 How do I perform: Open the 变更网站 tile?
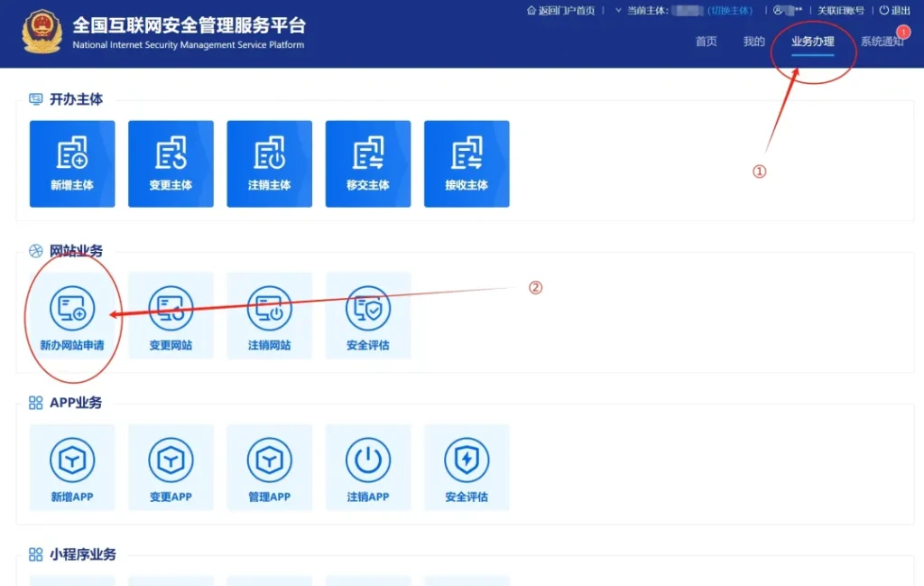pyautogui.click(x=171, y=316)
